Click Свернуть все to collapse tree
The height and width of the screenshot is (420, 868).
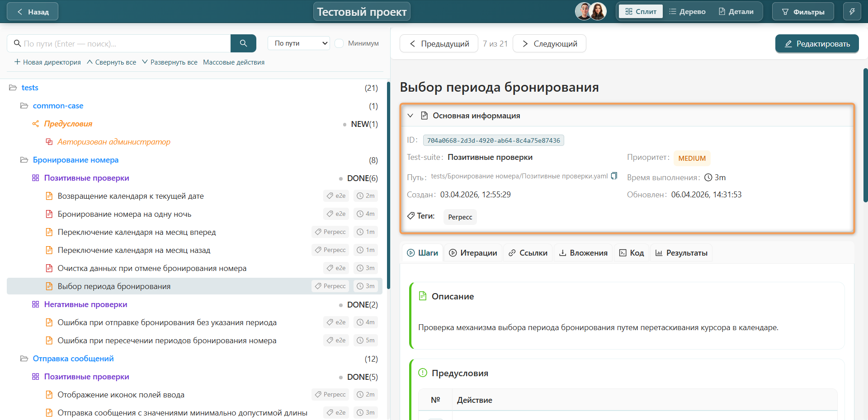click(111, 62)
